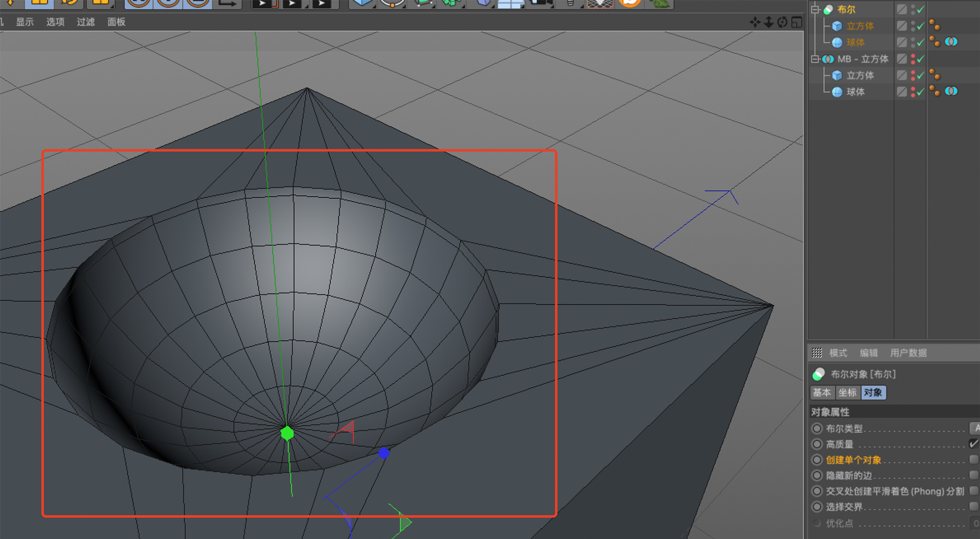Open the 布尔类型 dropdown
Viewport: 980px width, 539px height.
pos(975,428)
